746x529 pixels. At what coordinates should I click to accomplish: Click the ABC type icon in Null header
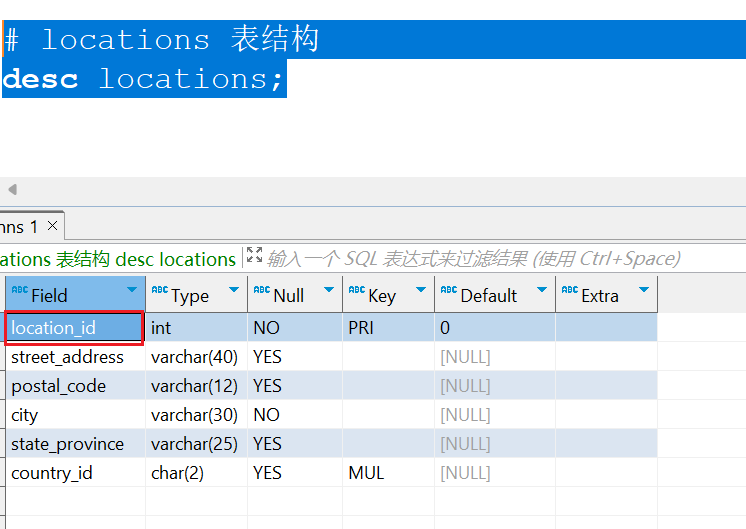261,291
